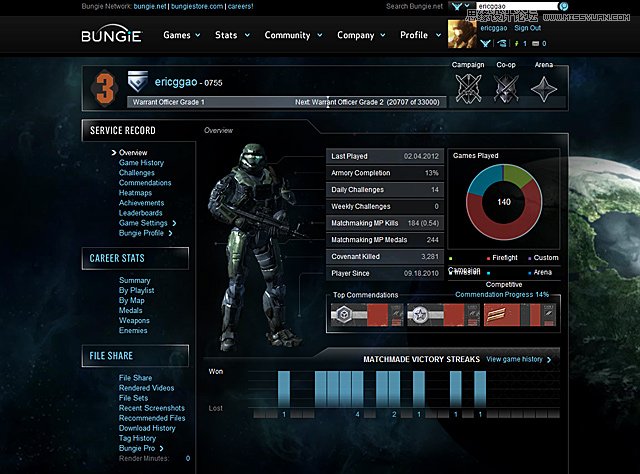The image size is (640, 474).
Task: Open Weapons career stats
Action: click(134, 320)
